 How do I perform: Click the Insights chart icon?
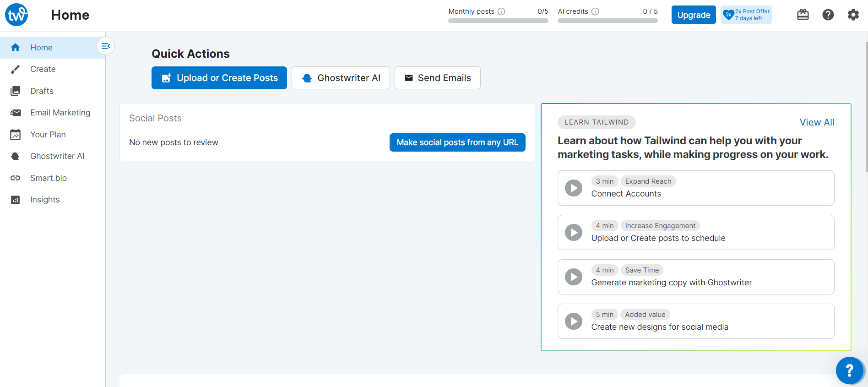[15, 200]
